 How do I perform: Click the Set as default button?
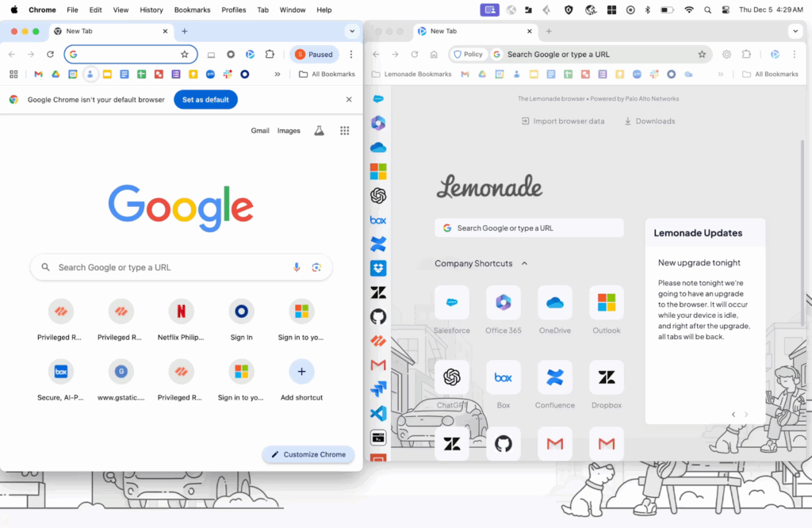pyautogui.click(x=205, y=100)
